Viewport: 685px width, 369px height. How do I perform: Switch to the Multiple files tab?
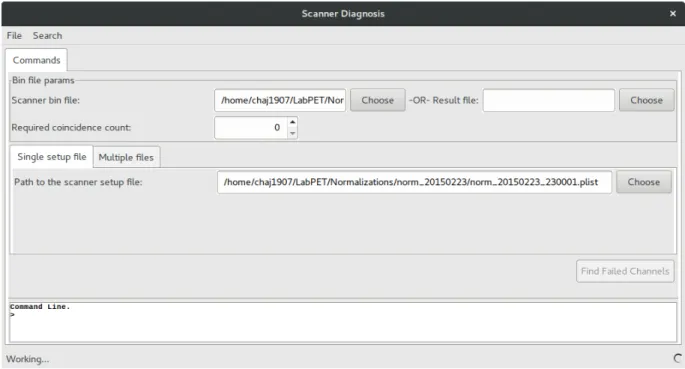tap(126, 157)
